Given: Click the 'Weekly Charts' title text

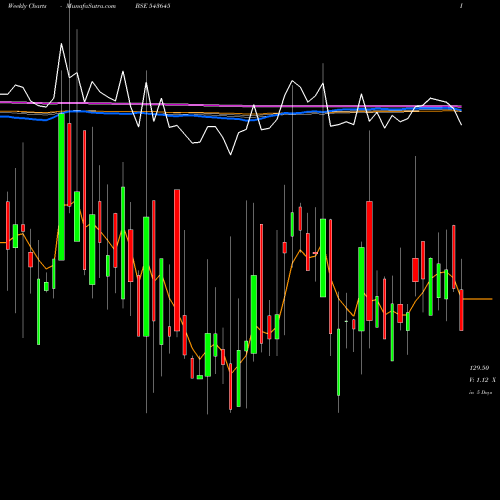Looking at the screenshot, I should tap(27, 6).
